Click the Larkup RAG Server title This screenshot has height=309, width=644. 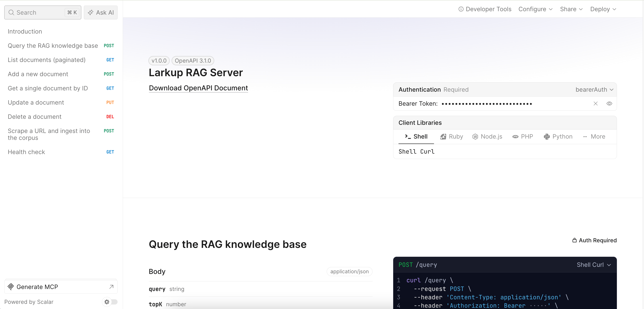pos(196,73)
